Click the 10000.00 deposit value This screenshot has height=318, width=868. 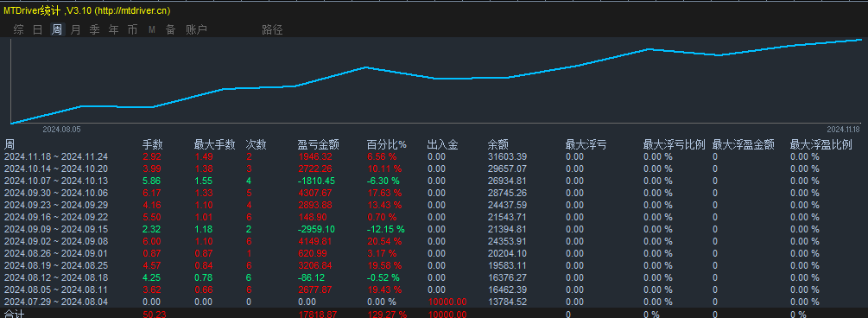447,302
